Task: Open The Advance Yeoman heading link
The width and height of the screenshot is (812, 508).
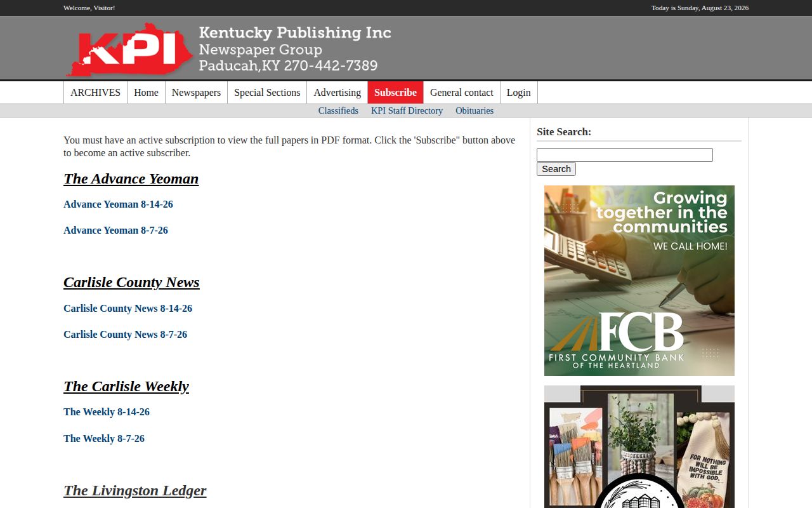Action: pyautogui.click(x=131, y=178)
